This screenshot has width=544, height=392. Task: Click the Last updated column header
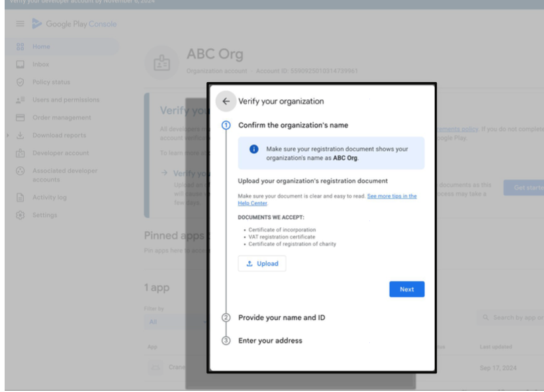(x=496, y=347)
